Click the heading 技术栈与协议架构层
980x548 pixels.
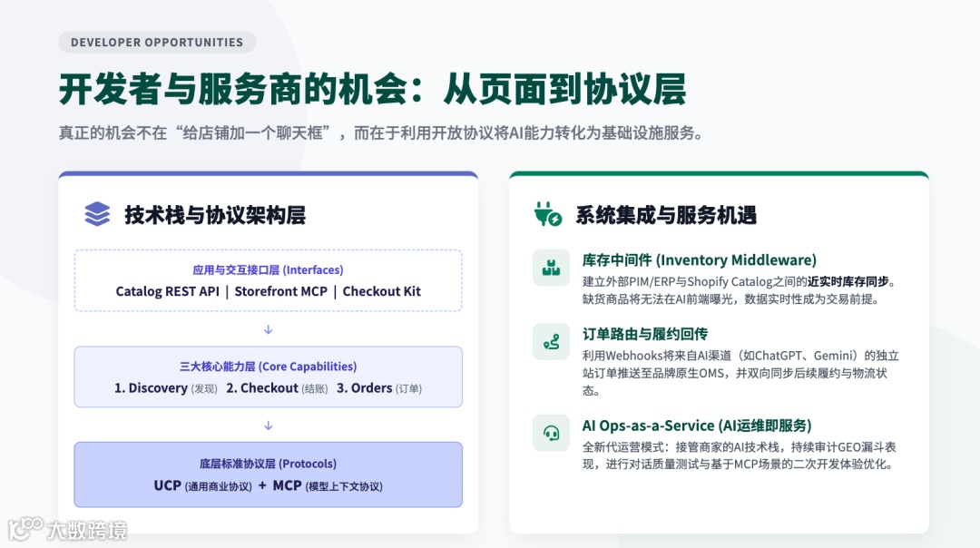pyautogui.click(x=215, y=215)
